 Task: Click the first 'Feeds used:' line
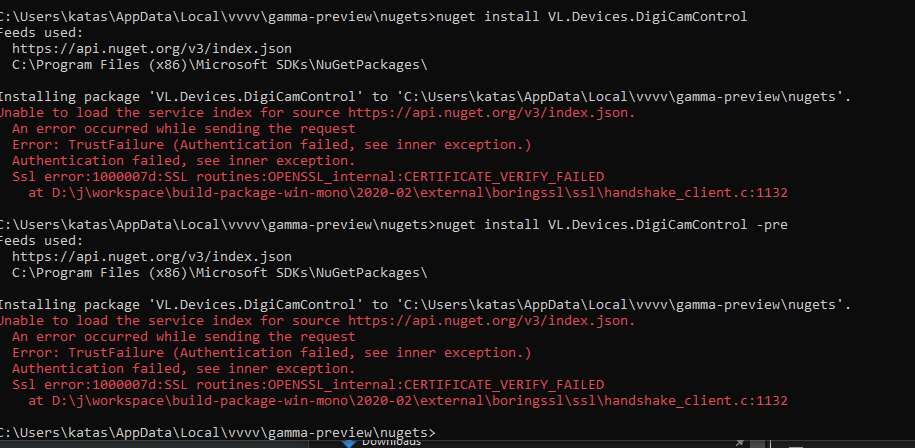pyautogui.click(x=41, y=33)
